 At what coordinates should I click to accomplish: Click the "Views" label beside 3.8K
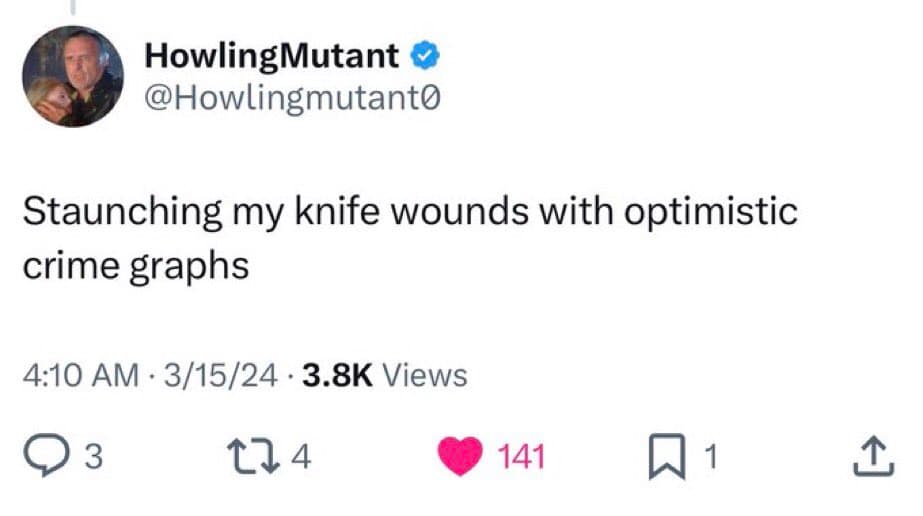tap(425, 375)
